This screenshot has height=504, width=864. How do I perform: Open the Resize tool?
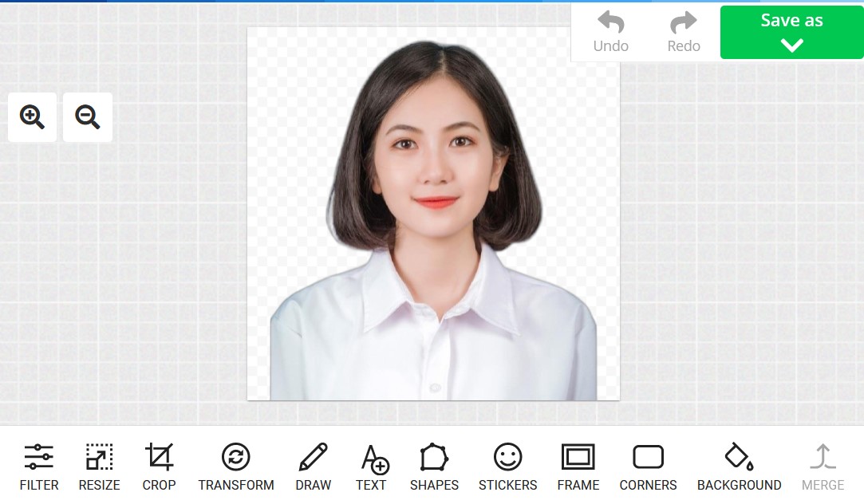click(x=99, y=465)
